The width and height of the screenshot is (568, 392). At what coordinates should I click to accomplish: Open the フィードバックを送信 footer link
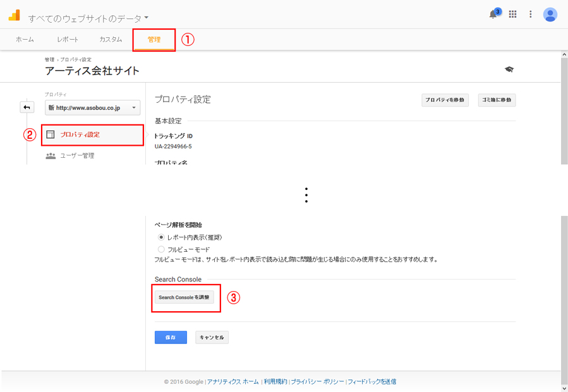tap(372, 381)
